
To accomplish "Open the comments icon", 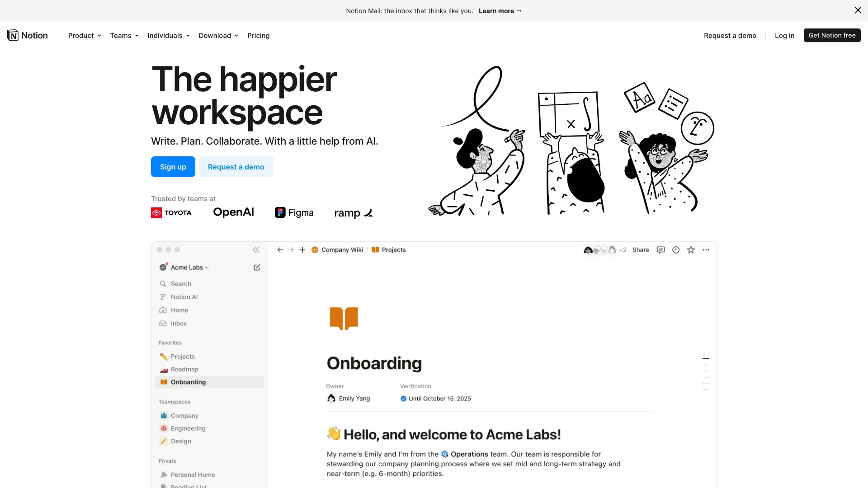I will (661, 250).
